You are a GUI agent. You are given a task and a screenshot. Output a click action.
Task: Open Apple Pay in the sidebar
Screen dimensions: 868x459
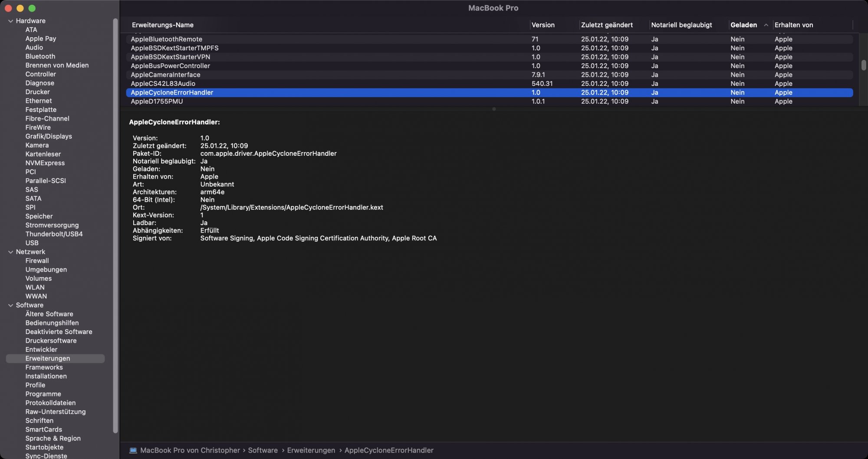click(41, 39)
